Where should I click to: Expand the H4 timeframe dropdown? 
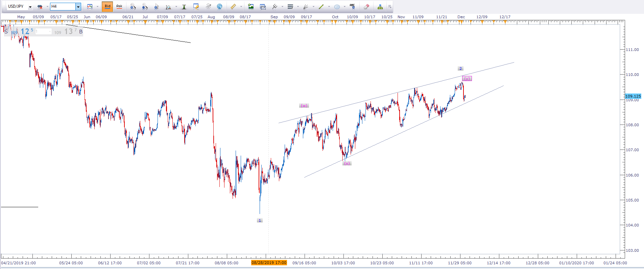pos(78,7)
